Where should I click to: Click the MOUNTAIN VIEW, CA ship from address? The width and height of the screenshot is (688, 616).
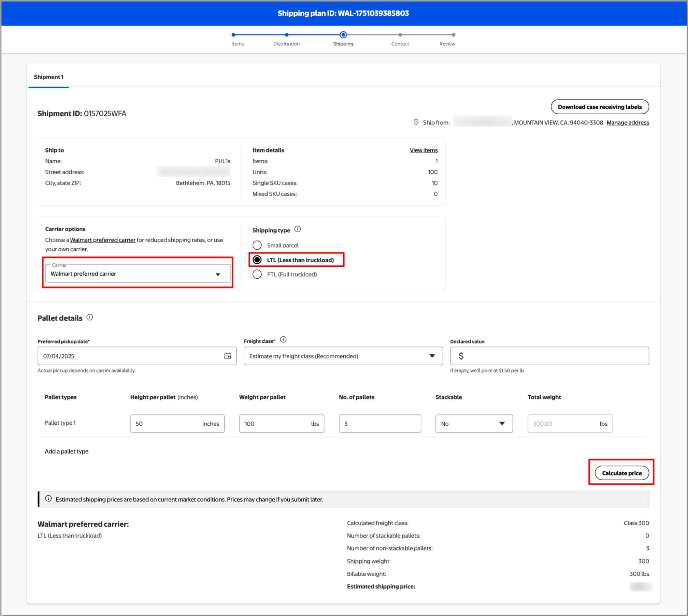tap(558, 123)
